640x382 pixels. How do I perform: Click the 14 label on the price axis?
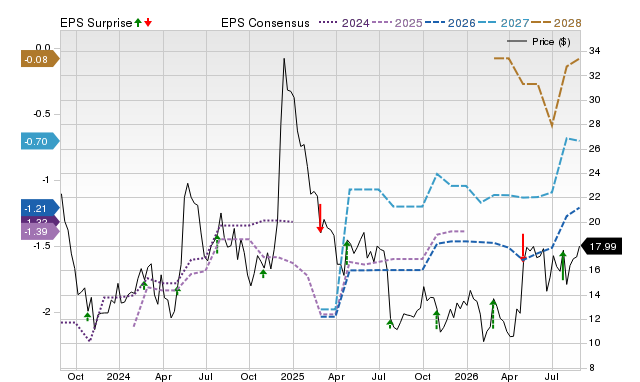594,294
